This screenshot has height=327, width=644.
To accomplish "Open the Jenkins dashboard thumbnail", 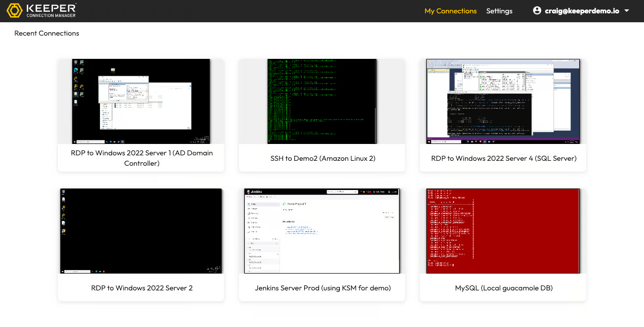I will tap(322, 231).
